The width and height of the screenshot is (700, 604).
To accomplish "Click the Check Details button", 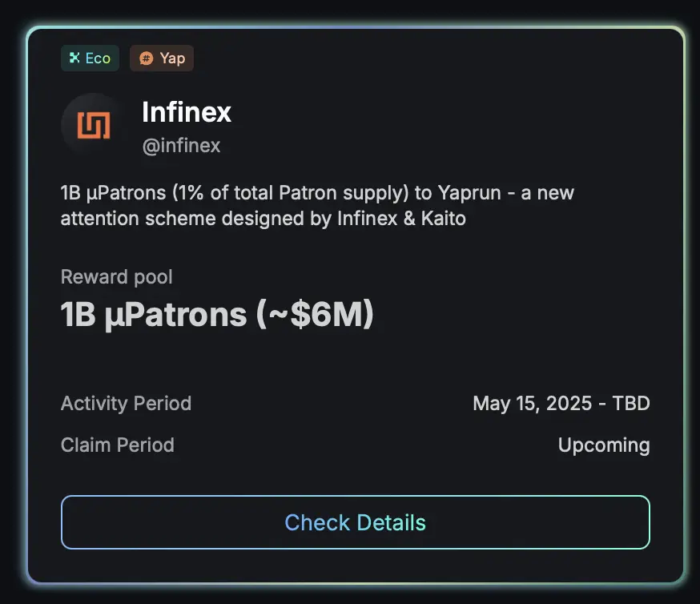I will [x=356, y=522].
